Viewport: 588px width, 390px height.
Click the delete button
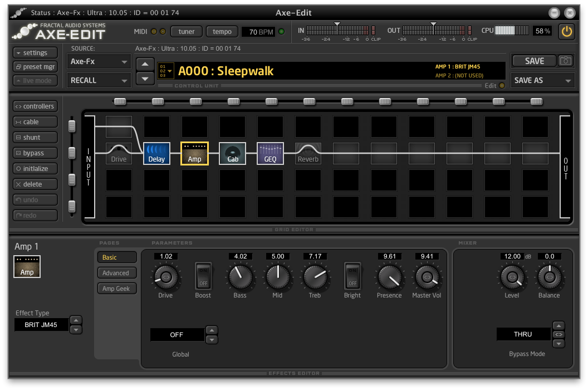(x=35, y=184)
